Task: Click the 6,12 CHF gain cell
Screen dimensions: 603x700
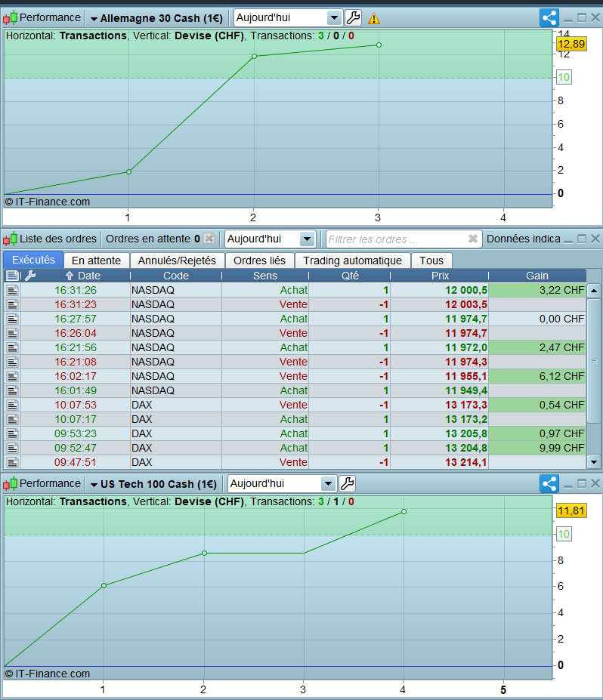Action: pyautogui.click(x=537, y=376)
